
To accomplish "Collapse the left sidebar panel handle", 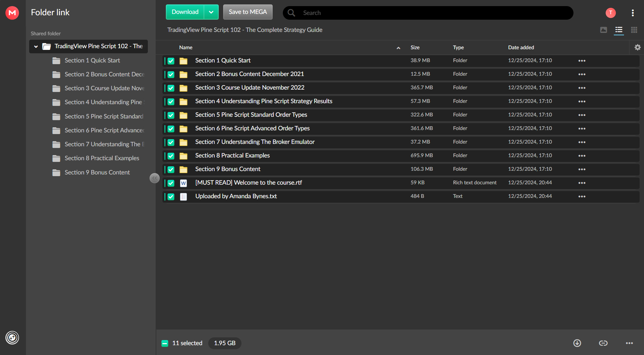I will click(x=155, y=178).
